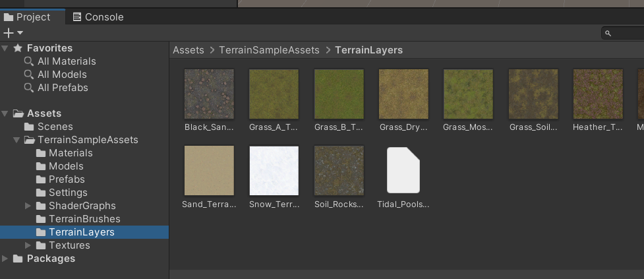Select the Packages folder

coord(51,259)
